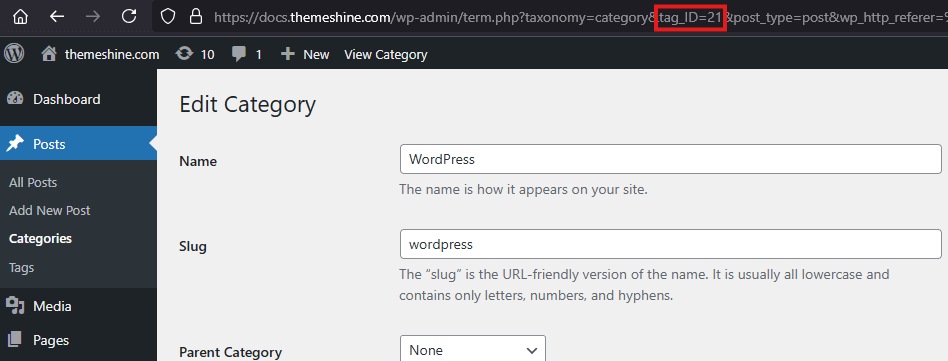
Task: Click the shield tracking protection icon
Action: click(168, 17)
